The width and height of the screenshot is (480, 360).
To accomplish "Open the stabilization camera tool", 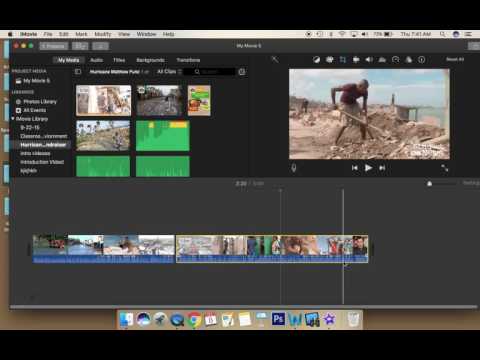I will tap(356, 60).
